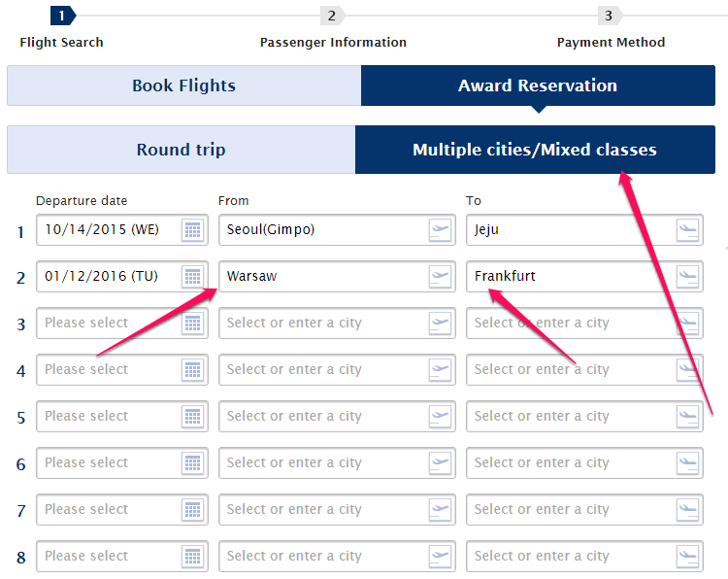Screen dimensions: 728x579
Task: Switch to the Book Flights tab
Action: (x=183, y=85)
